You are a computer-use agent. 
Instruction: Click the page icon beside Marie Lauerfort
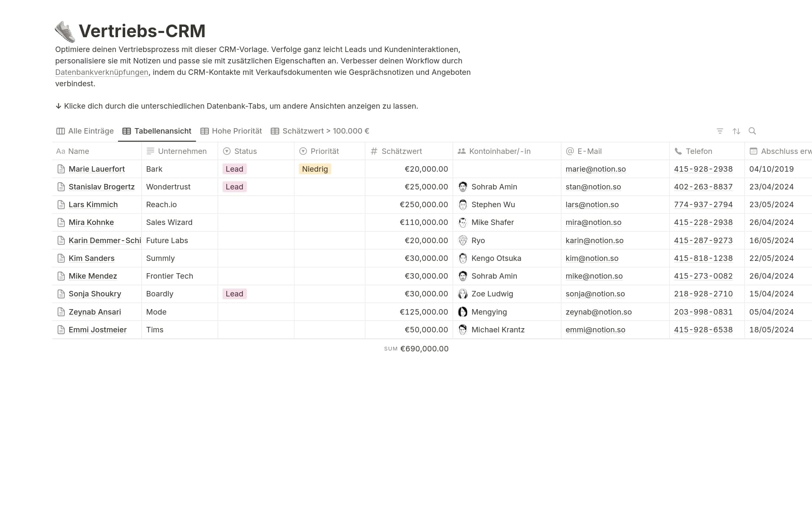tap(61, 169)
